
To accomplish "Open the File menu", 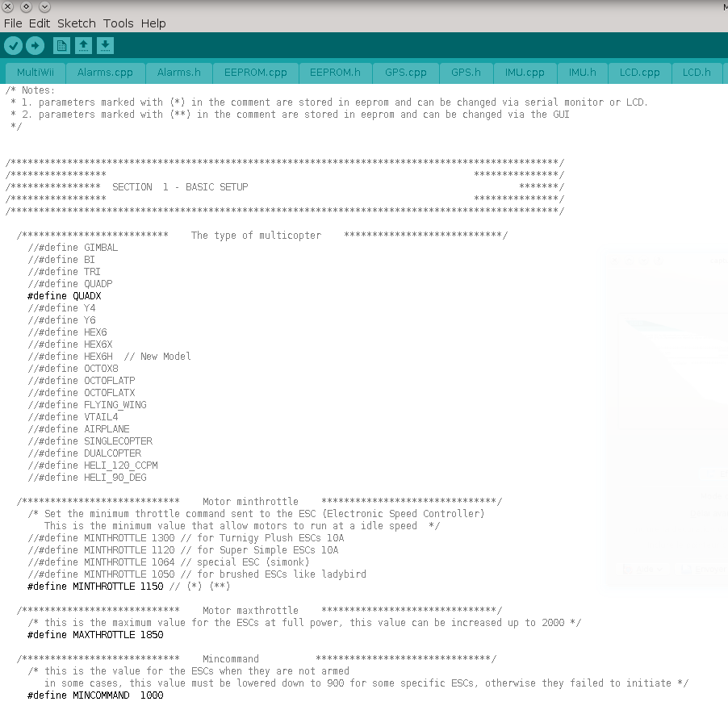I will click(13, 23).
